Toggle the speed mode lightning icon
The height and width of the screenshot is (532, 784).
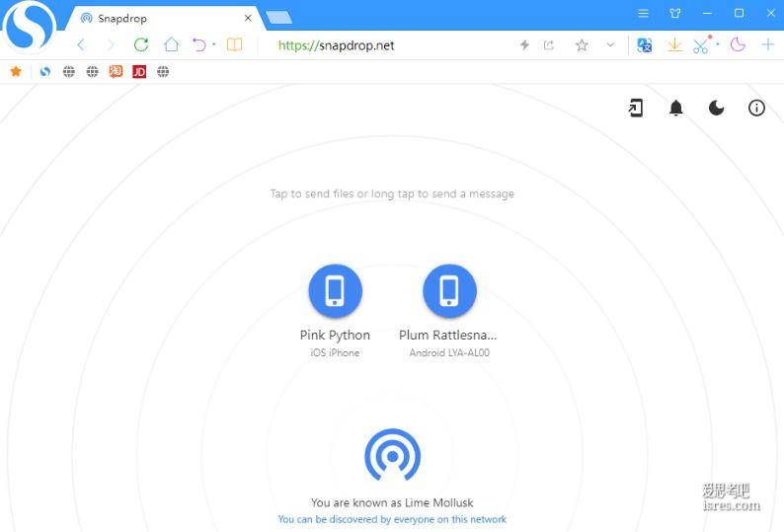click(524, 45)
